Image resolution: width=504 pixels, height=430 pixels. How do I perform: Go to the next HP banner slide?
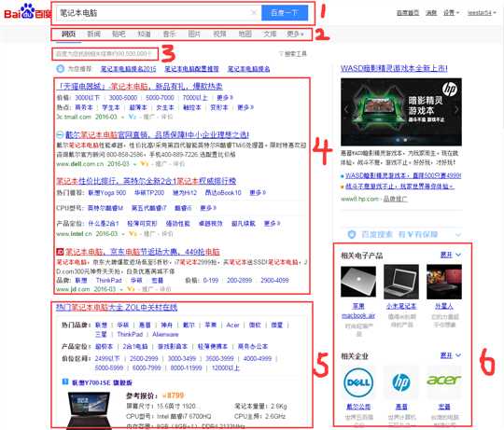[x=456, y=109]
